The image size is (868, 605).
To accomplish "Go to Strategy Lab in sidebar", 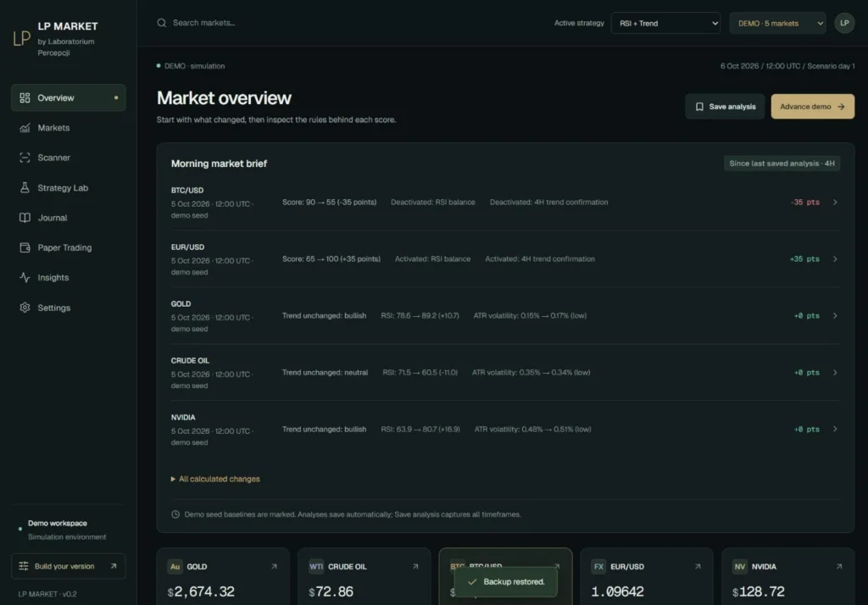I will (68, 187).
